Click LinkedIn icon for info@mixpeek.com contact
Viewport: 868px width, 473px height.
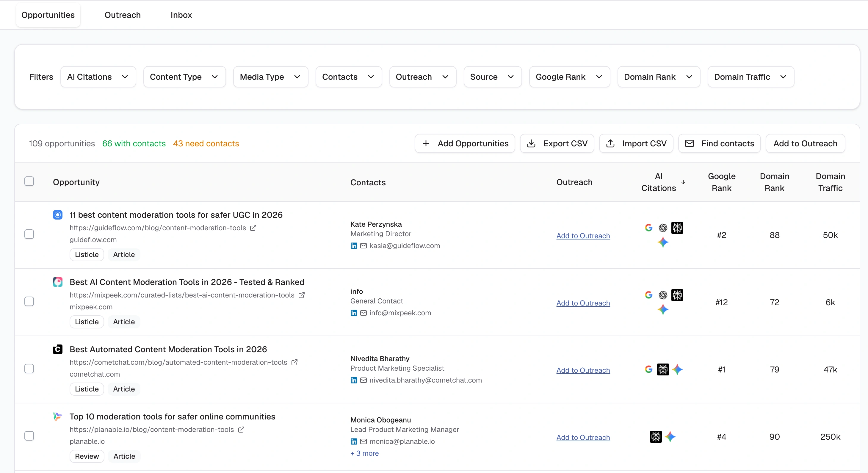coord(354,313)
